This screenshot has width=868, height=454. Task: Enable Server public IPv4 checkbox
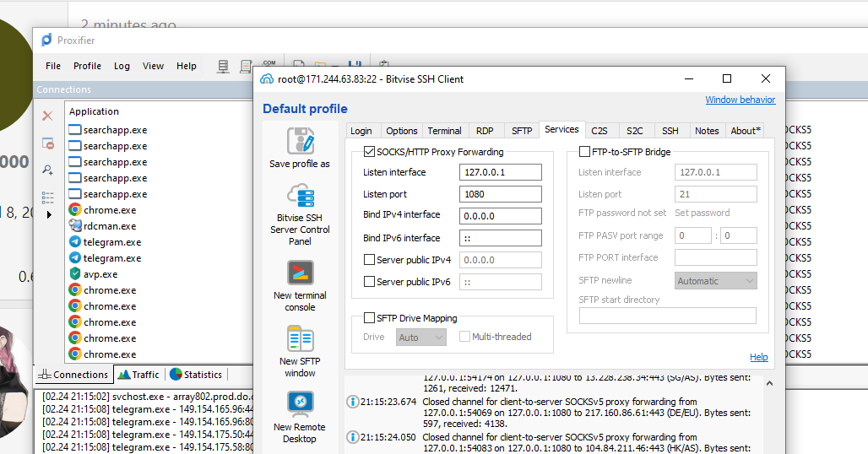pos(369,259)
